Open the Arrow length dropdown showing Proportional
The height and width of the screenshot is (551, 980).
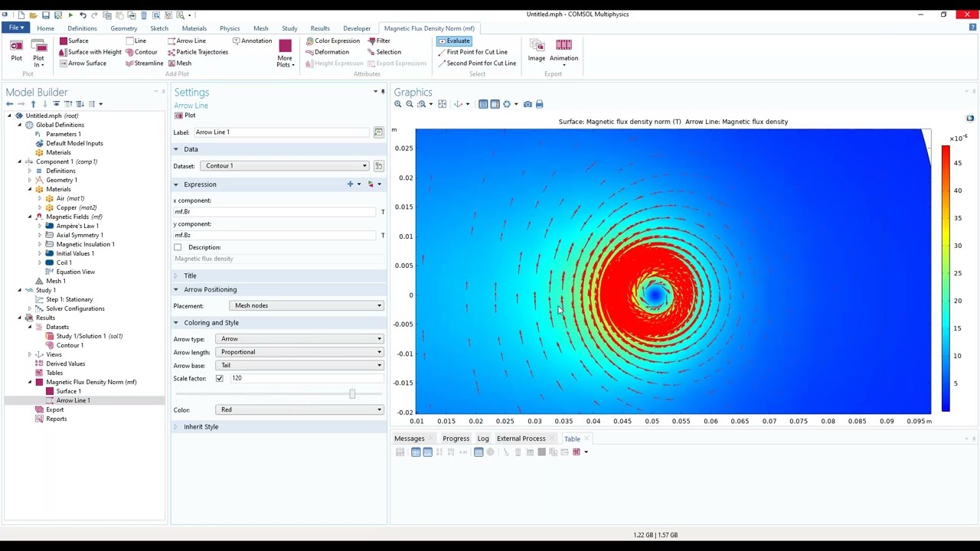pyautogui.click(x=299, y=352)
